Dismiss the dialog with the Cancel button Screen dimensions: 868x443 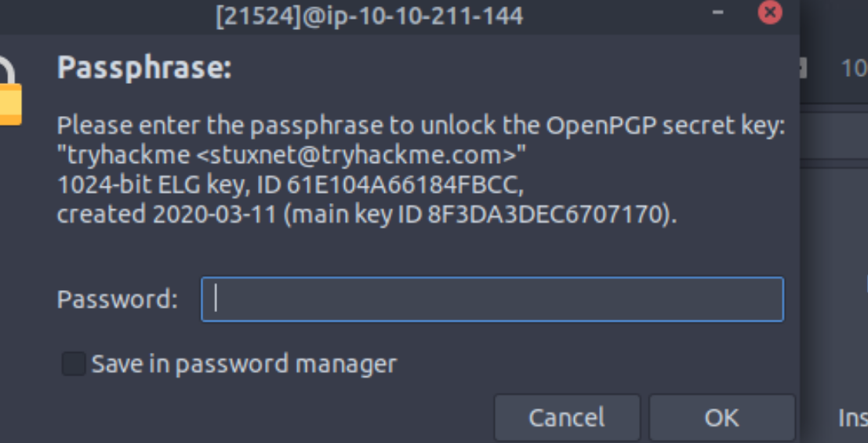click(x=566, y=417)
